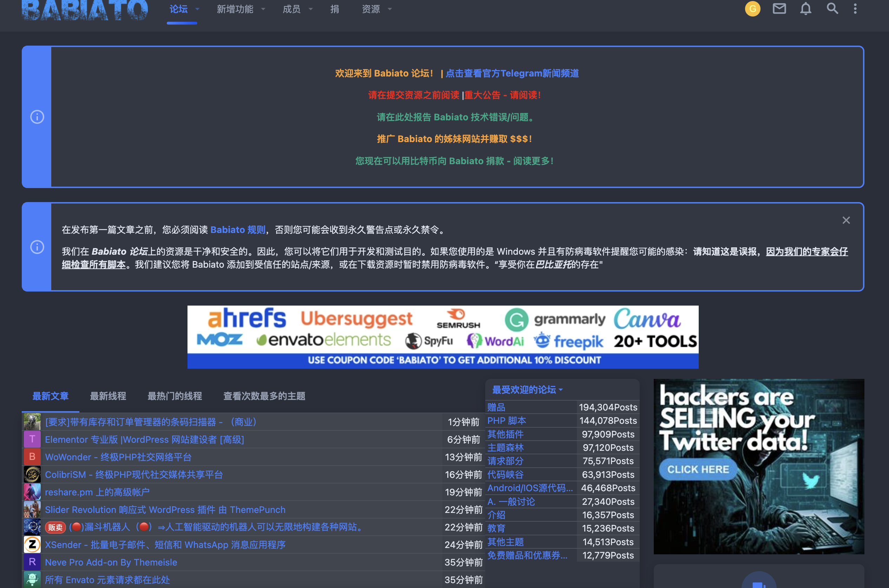Open the 资源 nav item
Viewport: 889px width, 588px height.
coord(371,9)
